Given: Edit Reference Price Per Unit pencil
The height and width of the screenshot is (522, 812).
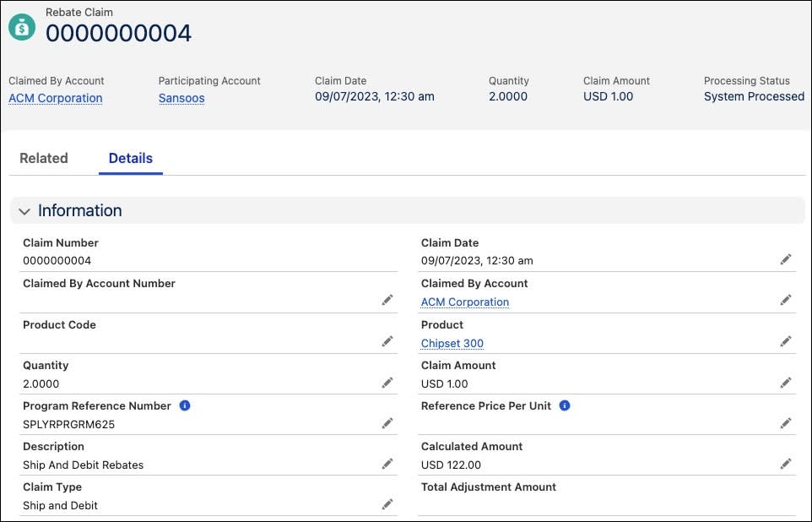Looking at the screenshot, I should (786, 423).
